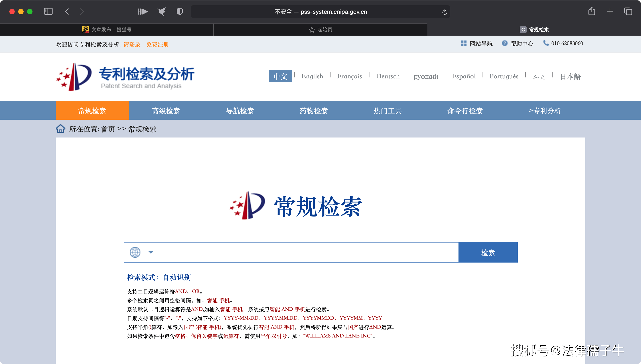Viewport: 641px width, 364px height.
Task: Click the globe icon in the search bar
Action: 136,252
